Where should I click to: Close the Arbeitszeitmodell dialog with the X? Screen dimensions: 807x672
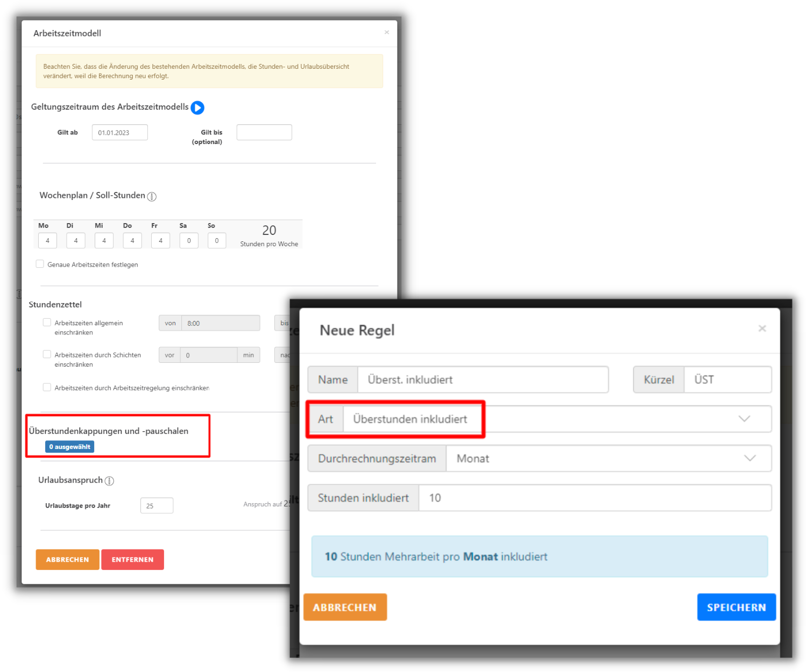(386, 32)
